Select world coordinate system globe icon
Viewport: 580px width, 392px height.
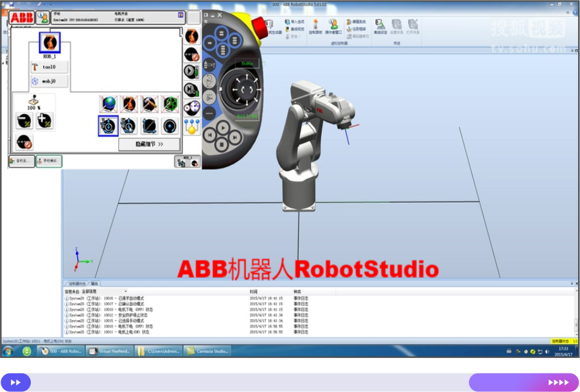click(x=108, y=103)
